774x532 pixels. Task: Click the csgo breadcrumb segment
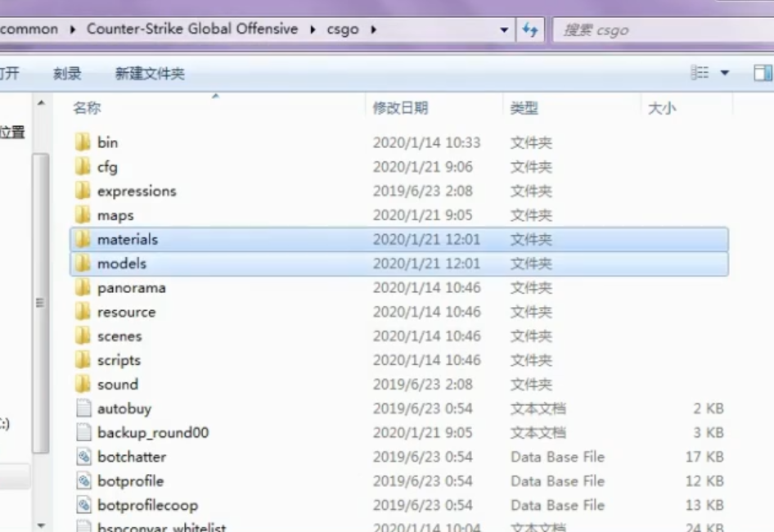343,29
